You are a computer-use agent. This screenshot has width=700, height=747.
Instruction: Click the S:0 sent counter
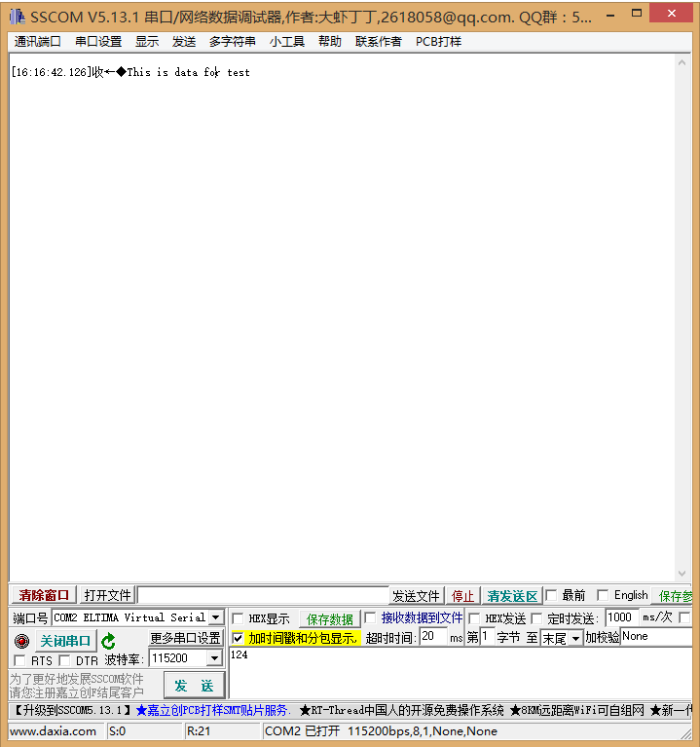point(117,731)
